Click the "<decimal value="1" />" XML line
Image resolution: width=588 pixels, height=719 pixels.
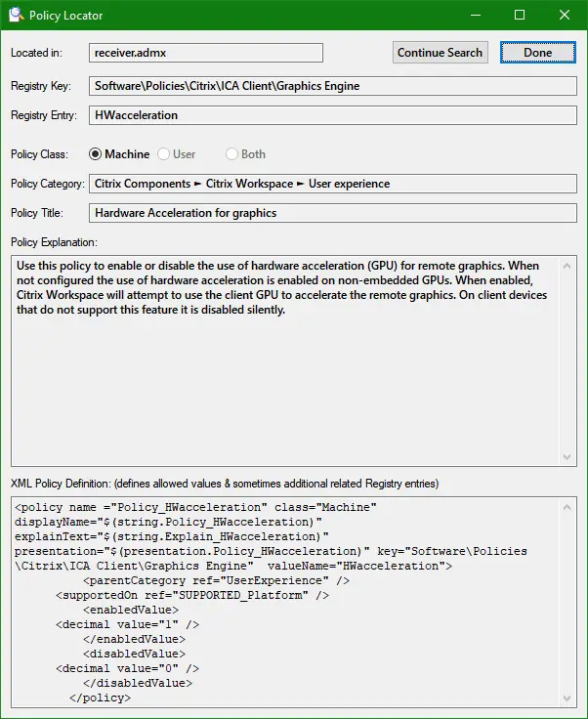(x=127, y=624)
